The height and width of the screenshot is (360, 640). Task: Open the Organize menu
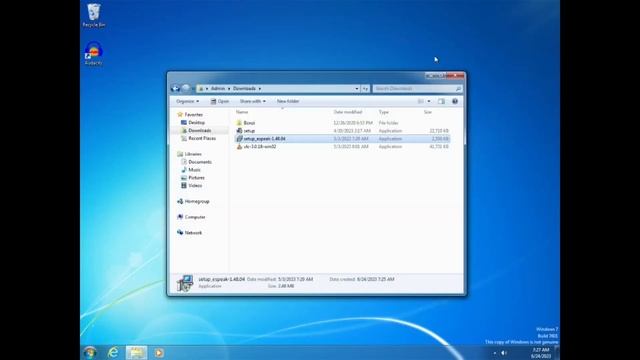187,101
